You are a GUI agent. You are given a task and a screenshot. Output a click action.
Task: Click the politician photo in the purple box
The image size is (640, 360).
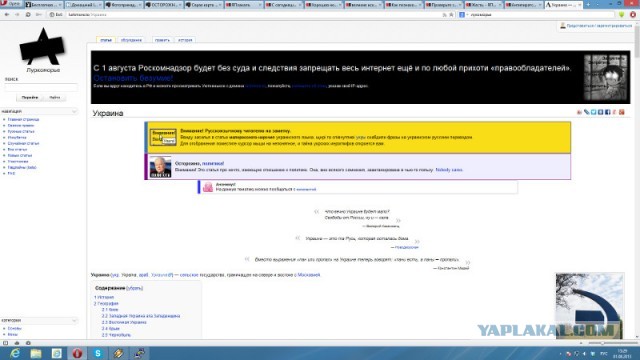point(160,167)
